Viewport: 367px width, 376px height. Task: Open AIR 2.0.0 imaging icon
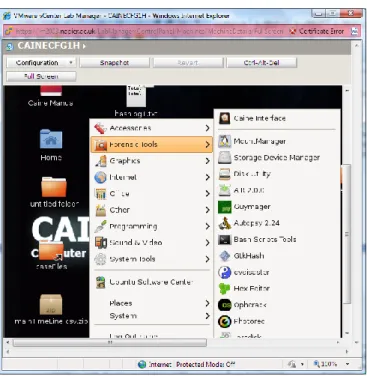click(x=225, y=190)
